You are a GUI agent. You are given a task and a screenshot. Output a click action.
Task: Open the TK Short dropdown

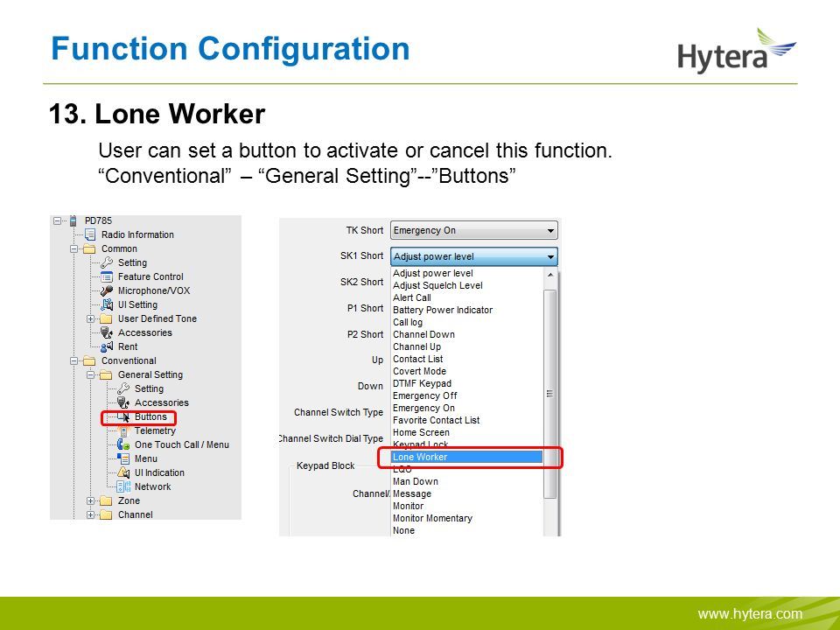point(473,230)
